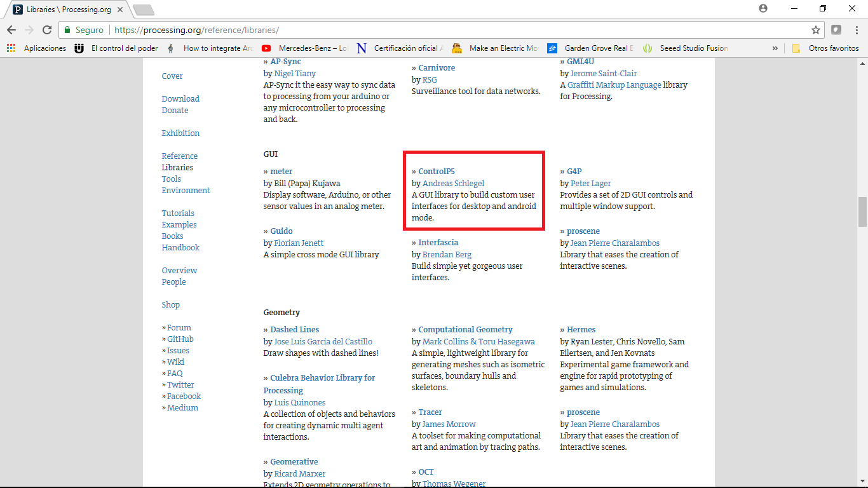Open Tools in the sidebar

(x=172, y=179)
